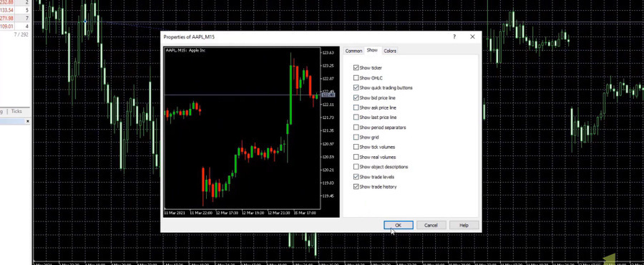Check Show last price line

pyautogui.click(x=356, y=117)
